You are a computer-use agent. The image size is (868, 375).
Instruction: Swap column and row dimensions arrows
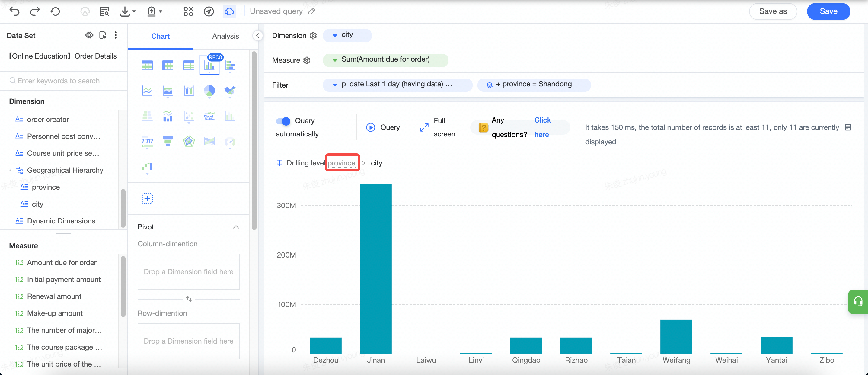(x=189, y=299)
